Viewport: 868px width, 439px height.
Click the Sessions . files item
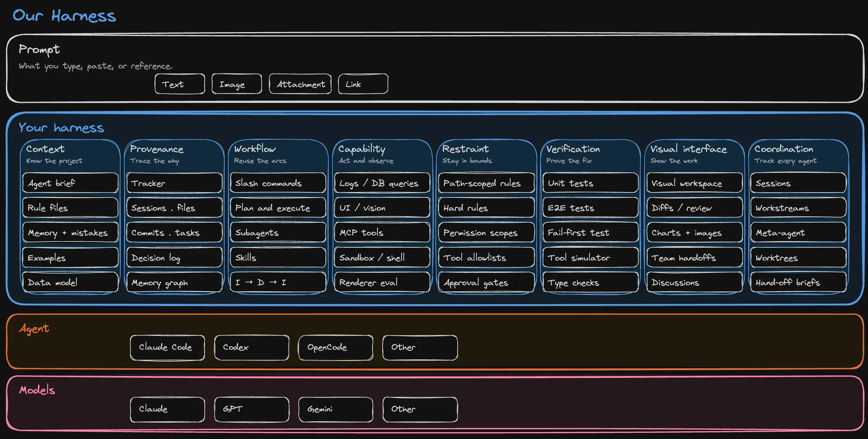click(x=174, y=208)
